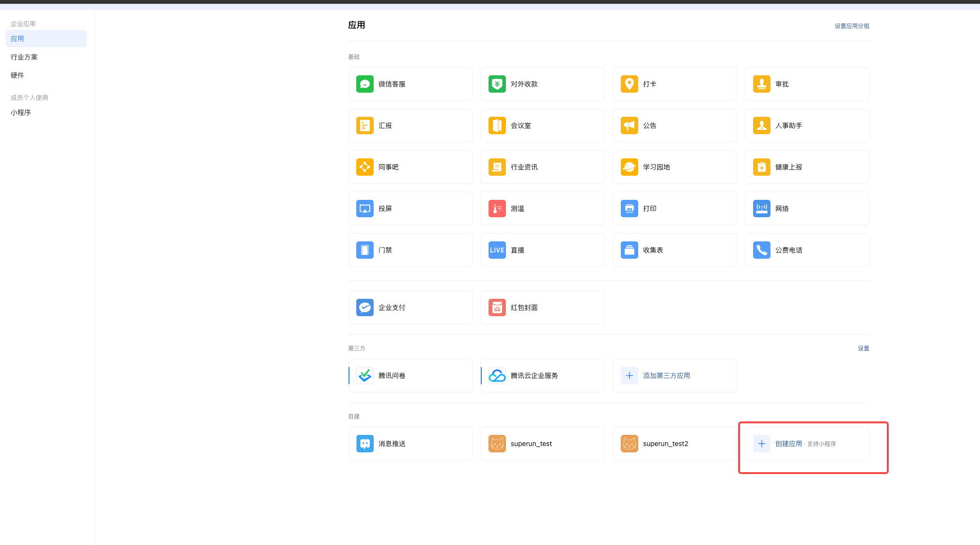Open the 企业支付 app card
Image resolution: width=980 pixels, height=545 pixels.
tap(410, 307)
